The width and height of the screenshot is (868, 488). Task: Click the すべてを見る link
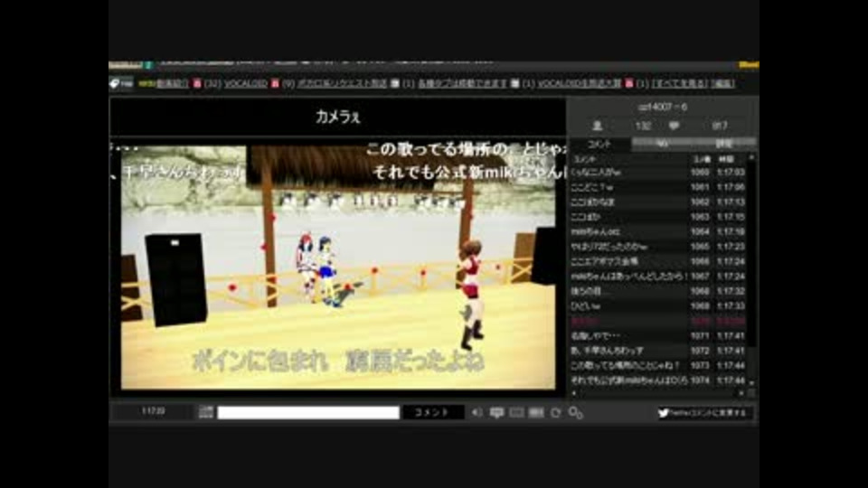680,83
